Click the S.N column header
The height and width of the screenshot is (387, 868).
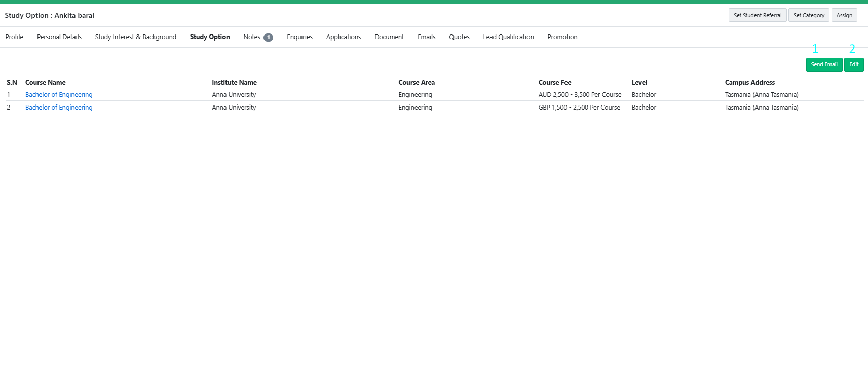coord(12,83)
